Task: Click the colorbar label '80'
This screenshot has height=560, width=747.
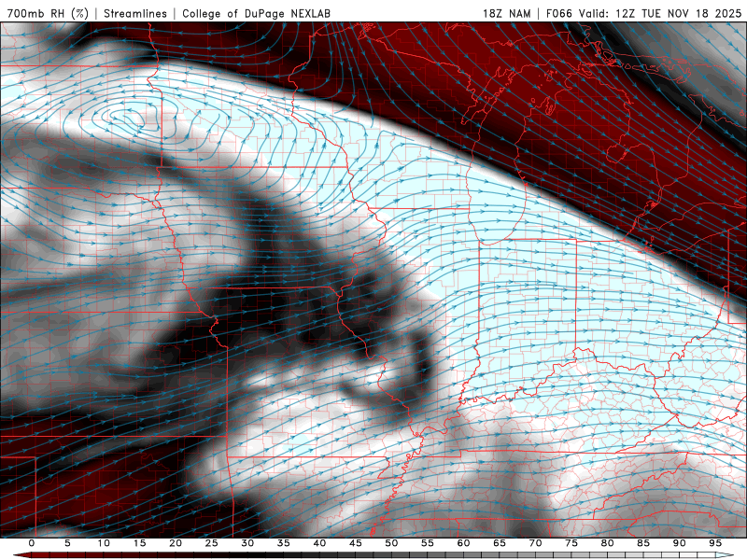Action: 608,543
